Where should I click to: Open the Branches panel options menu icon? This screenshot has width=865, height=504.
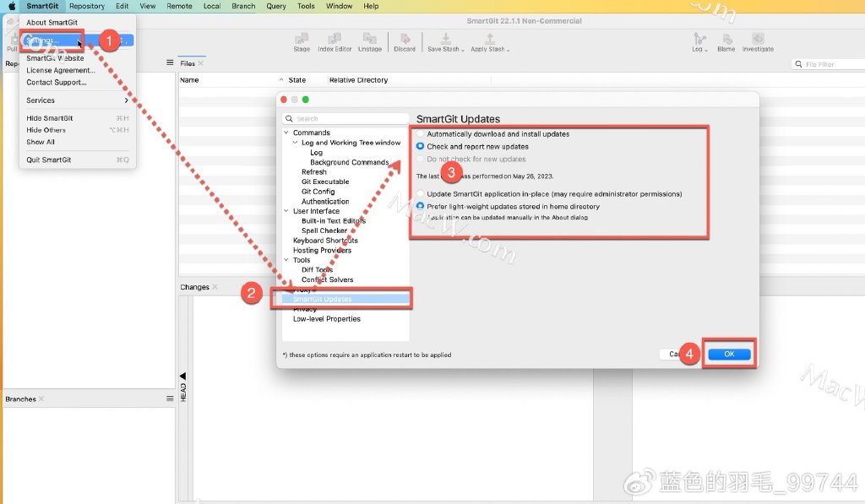click(170, 398)
